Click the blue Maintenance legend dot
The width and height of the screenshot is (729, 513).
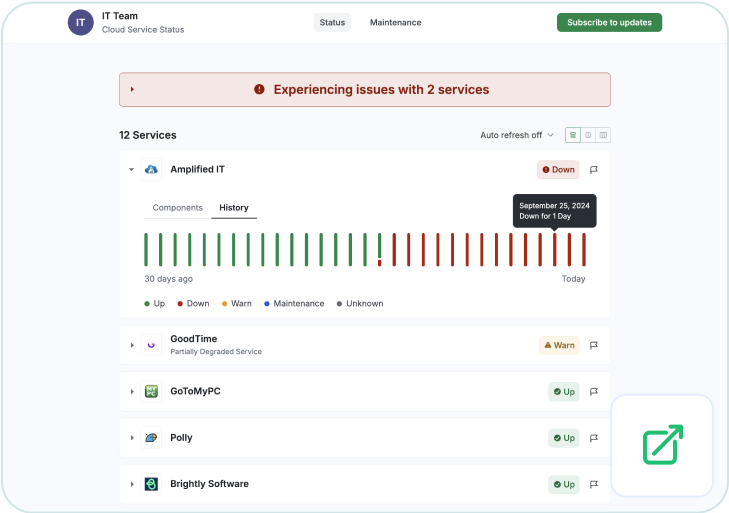click(x=267, y=304)
